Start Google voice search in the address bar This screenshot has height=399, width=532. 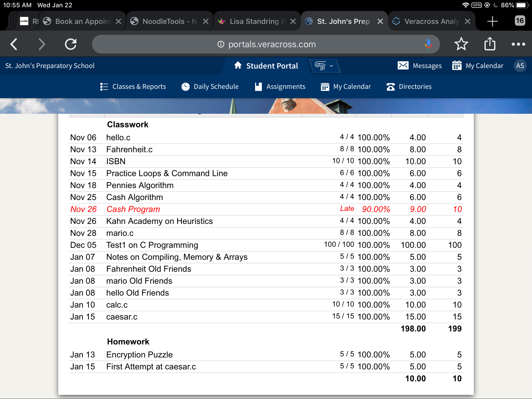pyautogui.click(x=428, y=44)
